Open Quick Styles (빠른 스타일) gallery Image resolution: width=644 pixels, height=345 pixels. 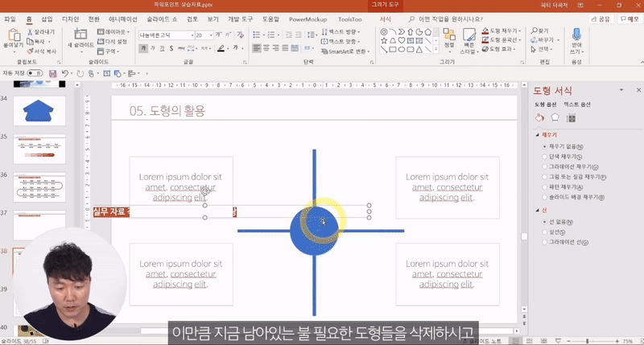point(469,41)
